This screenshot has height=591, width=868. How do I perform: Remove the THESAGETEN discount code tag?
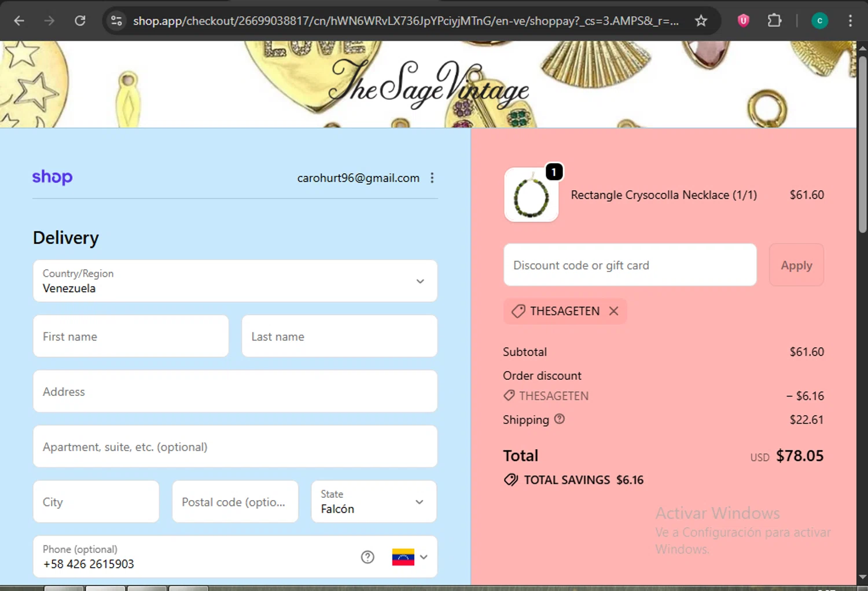pyautogui.click(x=613, y=311)
